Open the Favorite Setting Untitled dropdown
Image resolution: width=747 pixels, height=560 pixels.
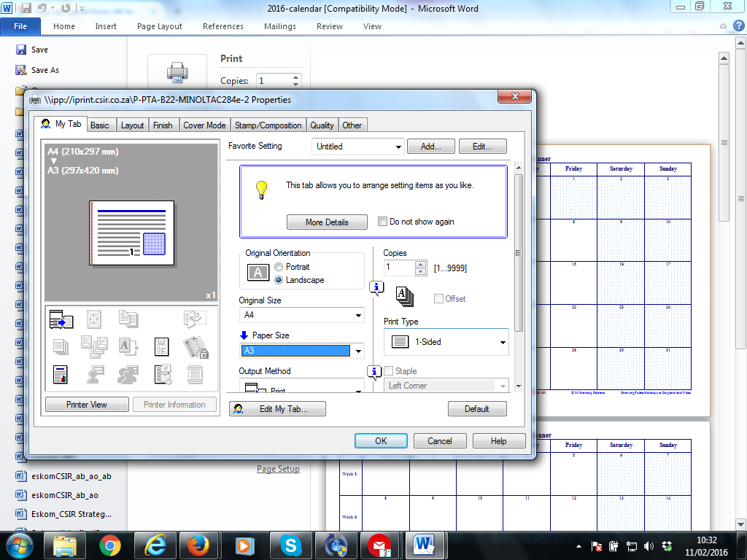pyautogui.click(x=357, y=147)
